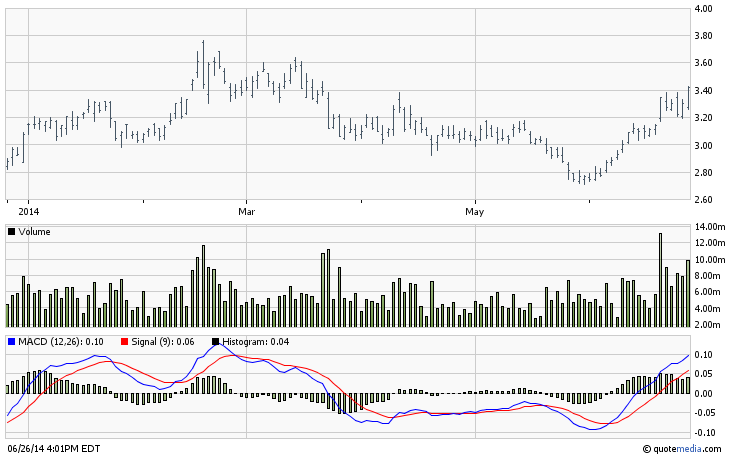Screen dimensions: 730x458
Task: Click the blue MACD legend swatch
Action: tap(12, 342)
